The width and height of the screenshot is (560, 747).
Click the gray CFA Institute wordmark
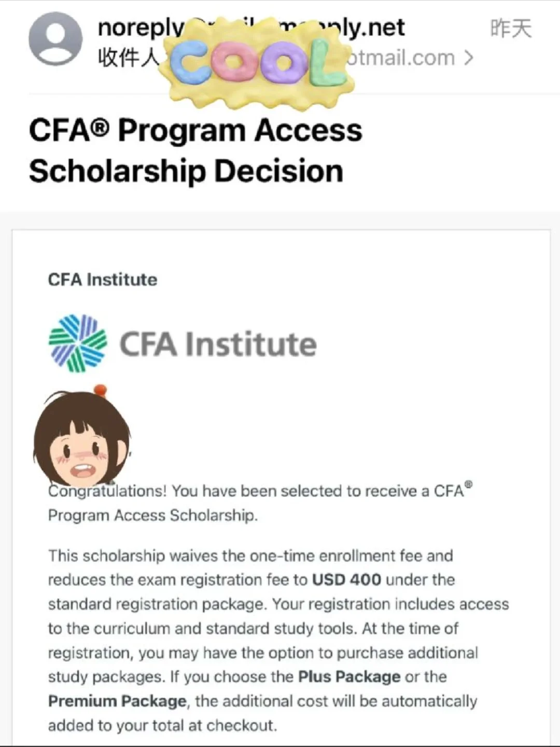click(218, 344)
